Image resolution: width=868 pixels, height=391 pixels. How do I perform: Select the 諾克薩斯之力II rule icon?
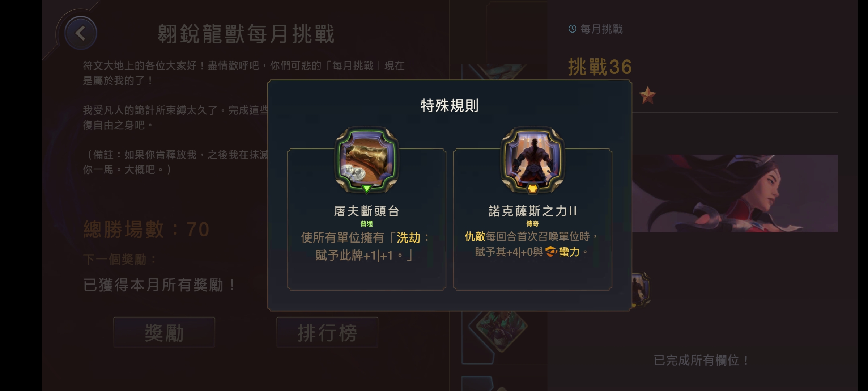[x=532, y=160]
